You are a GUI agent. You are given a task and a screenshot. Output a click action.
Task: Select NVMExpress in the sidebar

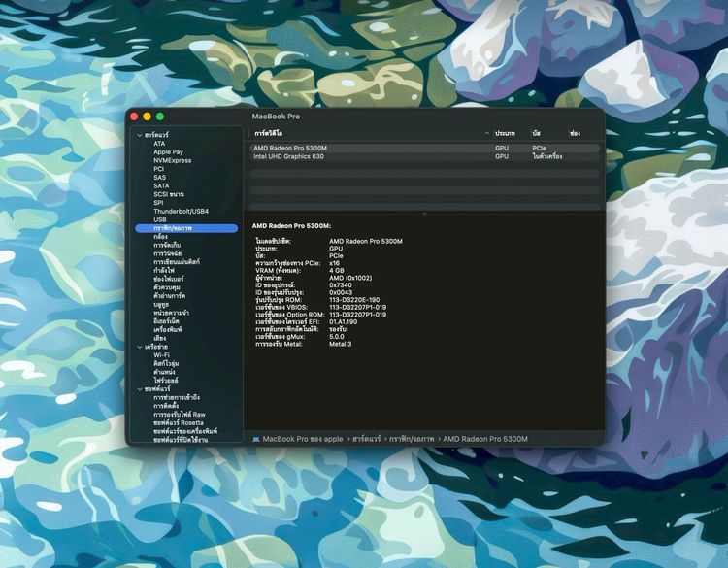click(x=172, y=161)
